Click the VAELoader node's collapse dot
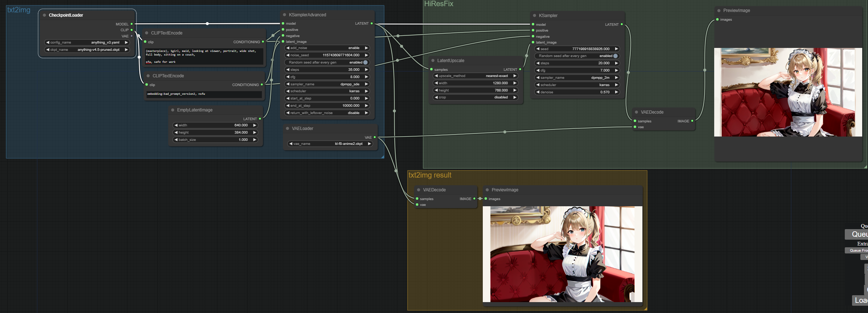The height and width of the screenshot is (313, 868). 287,129
